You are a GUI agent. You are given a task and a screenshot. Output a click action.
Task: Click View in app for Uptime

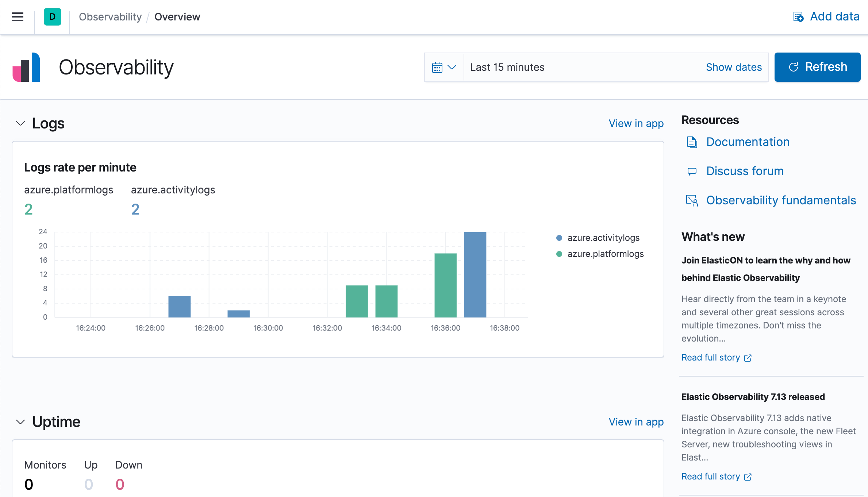[x=635, y=421]
